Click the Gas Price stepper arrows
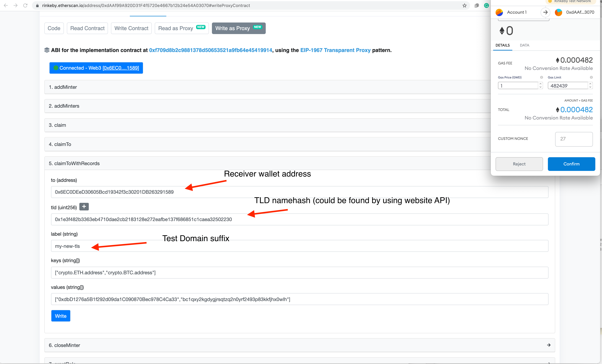The height and width of the screenshot is (364, 602). point(540,85)
